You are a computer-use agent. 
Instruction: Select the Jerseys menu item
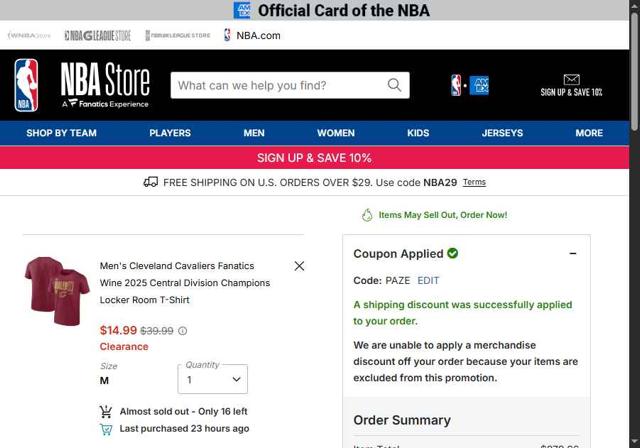[x=502, y=133]
